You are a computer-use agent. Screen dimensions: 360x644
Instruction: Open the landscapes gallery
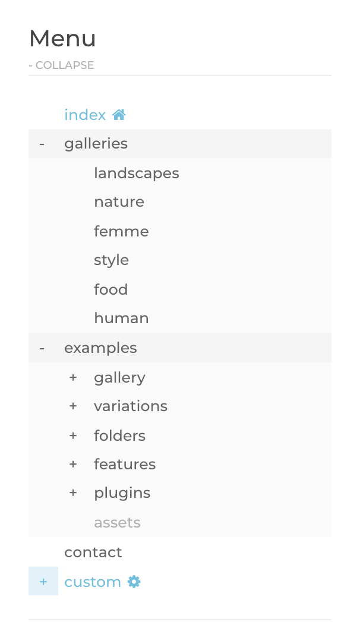click(136, 173)
